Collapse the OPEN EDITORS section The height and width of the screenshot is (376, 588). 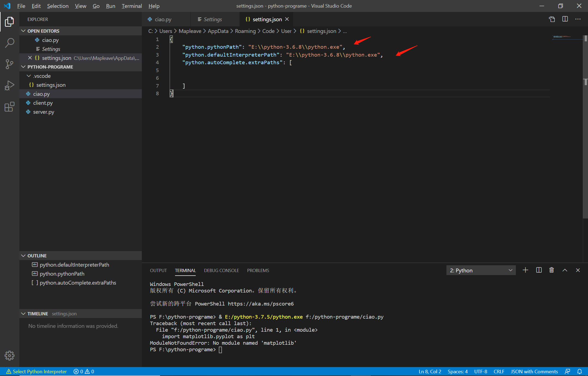pyautogui.click(x=23, y=31)
